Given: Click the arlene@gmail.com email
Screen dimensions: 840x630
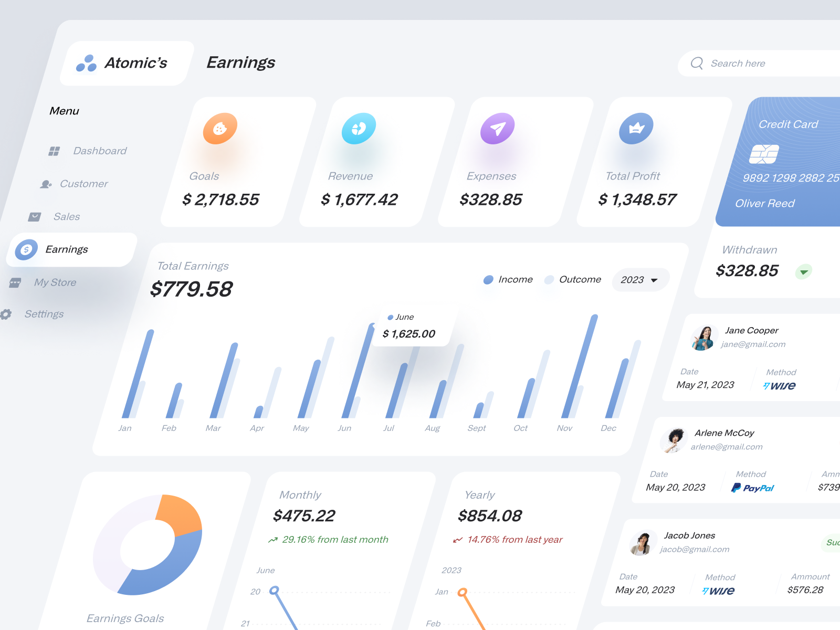Looking at the screenshot, I should (727, 447).
